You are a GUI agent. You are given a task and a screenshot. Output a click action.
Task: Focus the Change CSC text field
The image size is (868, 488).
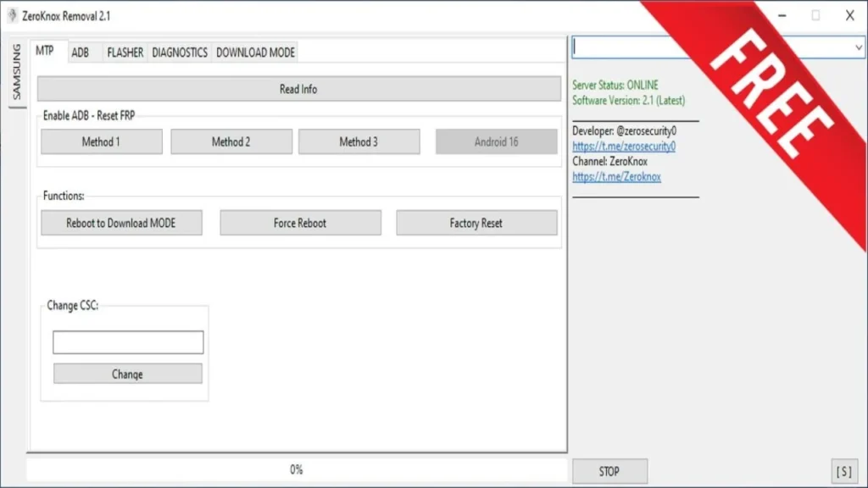pyautogui.click(x=128, y=342)
